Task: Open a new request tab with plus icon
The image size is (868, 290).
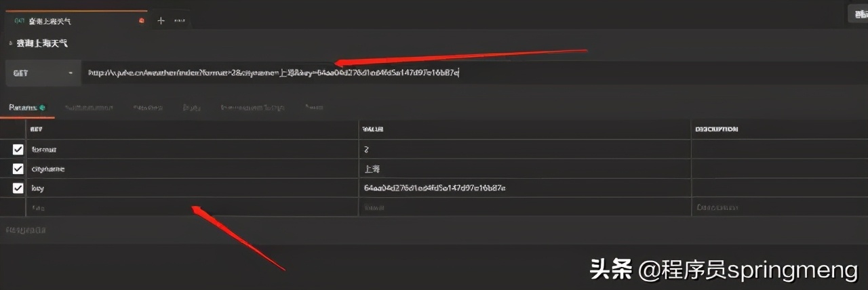Action: [x=161, y=21]
